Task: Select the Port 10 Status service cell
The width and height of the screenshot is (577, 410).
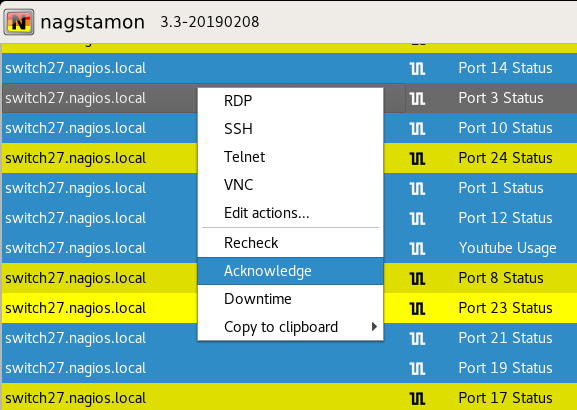Action: 505,128
